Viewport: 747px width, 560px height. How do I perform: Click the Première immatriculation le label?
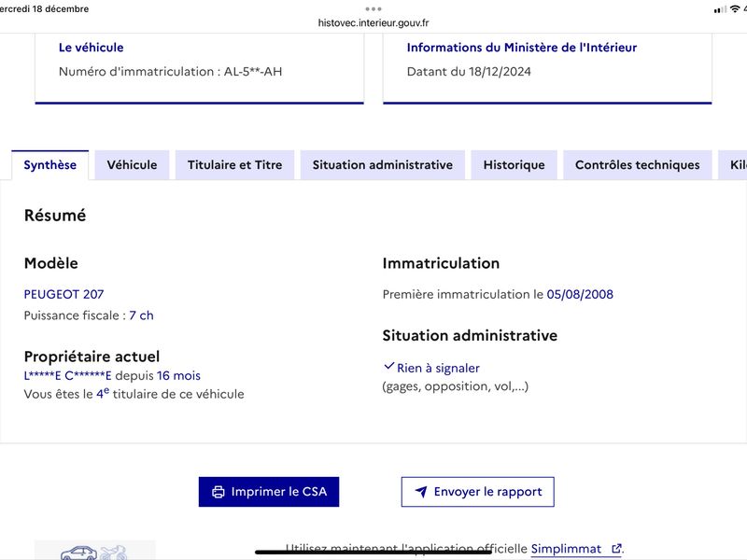(462, 294)
